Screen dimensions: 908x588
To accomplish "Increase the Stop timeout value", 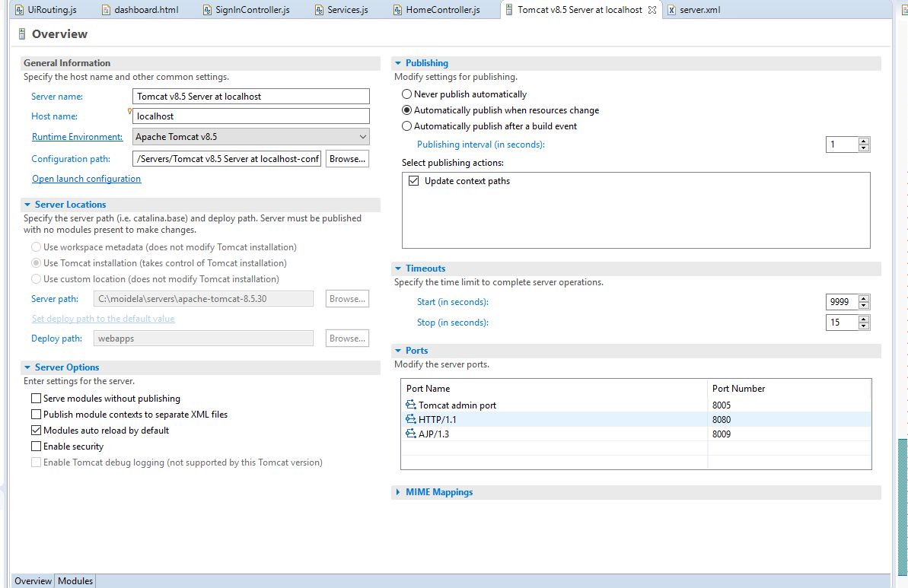I will click(x=864, y=319).
